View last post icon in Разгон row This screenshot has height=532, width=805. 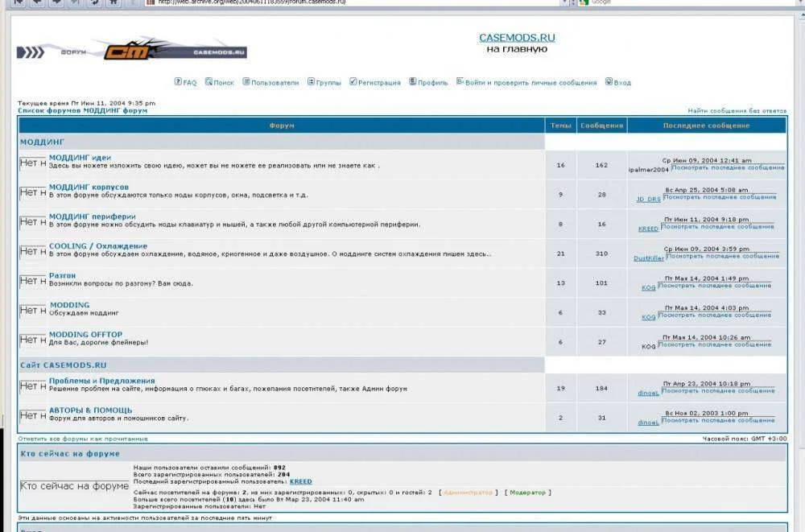(x=715, y=286)
